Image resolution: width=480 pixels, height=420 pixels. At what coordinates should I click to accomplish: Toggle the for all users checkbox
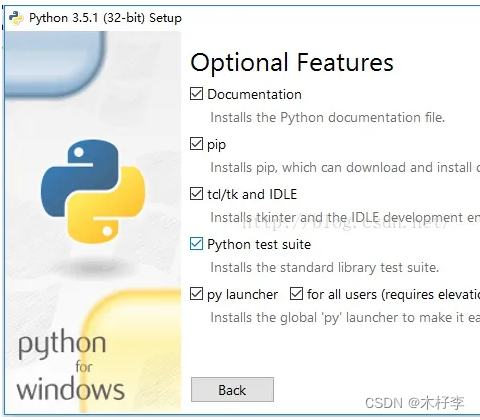tap(296, 294)
